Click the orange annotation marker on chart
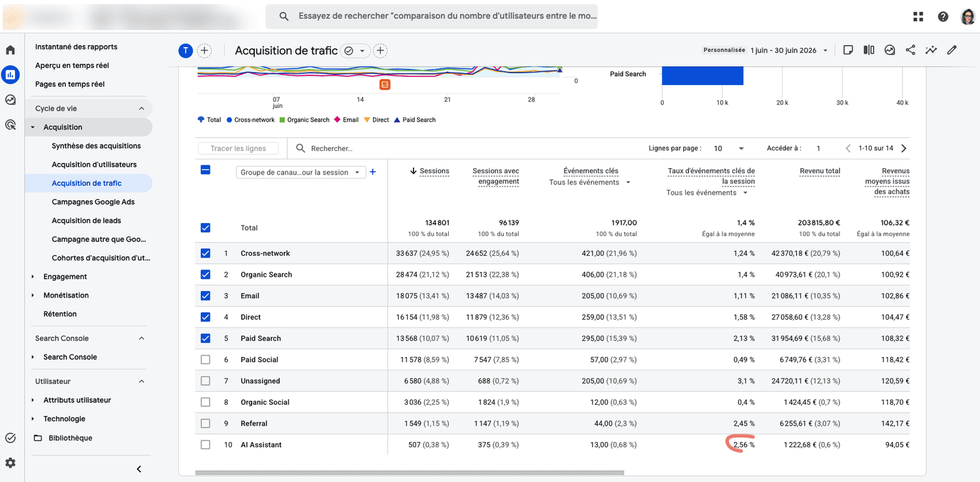Image resolution: width=980 pixels, height=482 pixels. pos(385,84)
